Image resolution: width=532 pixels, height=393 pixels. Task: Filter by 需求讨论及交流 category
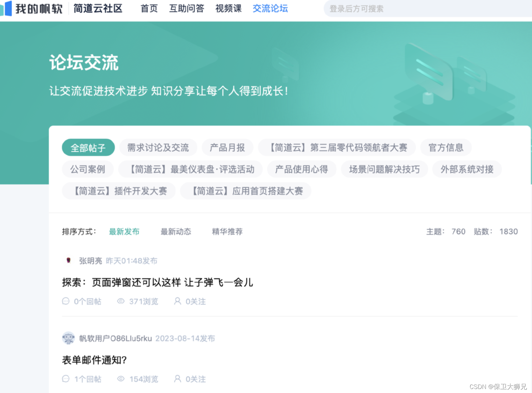tap(158, 147)
